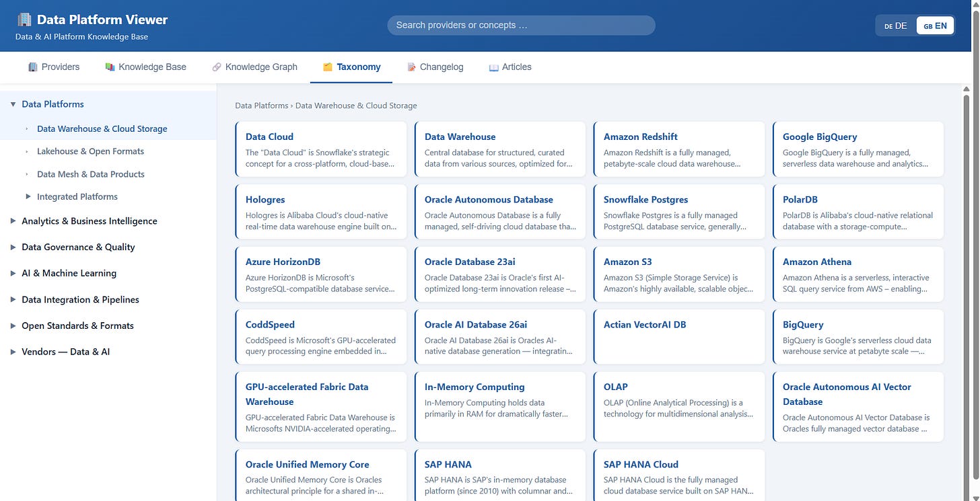The image size is (980, 501).
Task: Open the Snowflake Postgres card
Action: pos(679,212)
